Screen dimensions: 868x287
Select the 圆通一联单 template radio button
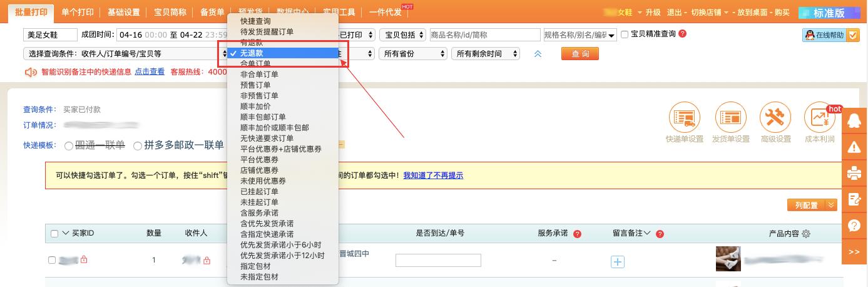tap(69, 145)
